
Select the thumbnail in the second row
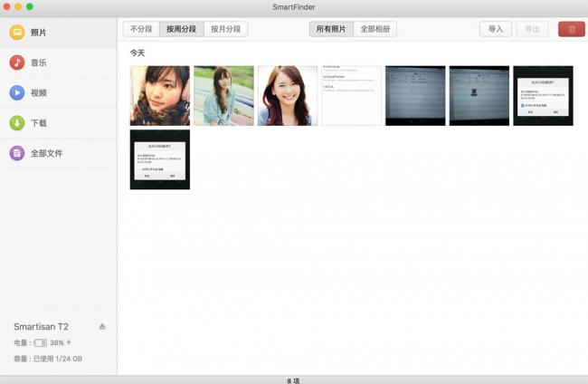160,159
